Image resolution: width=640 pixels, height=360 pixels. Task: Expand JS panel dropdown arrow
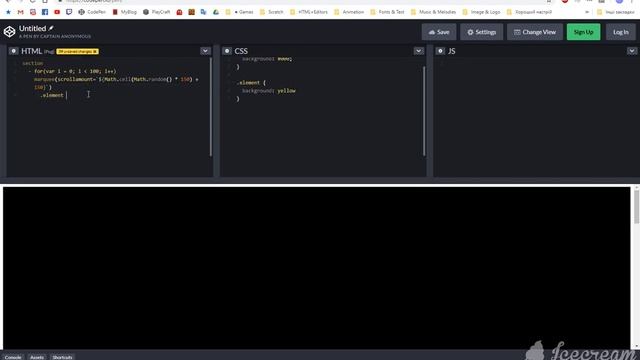(x=632, y=51)
